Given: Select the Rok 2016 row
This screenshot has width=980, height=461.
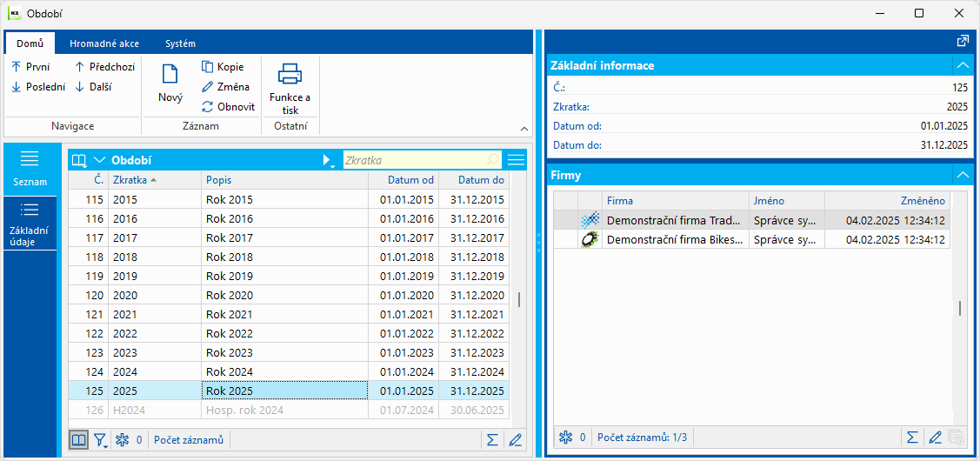Looking at the screenshot, I should [x=288, y=219].
